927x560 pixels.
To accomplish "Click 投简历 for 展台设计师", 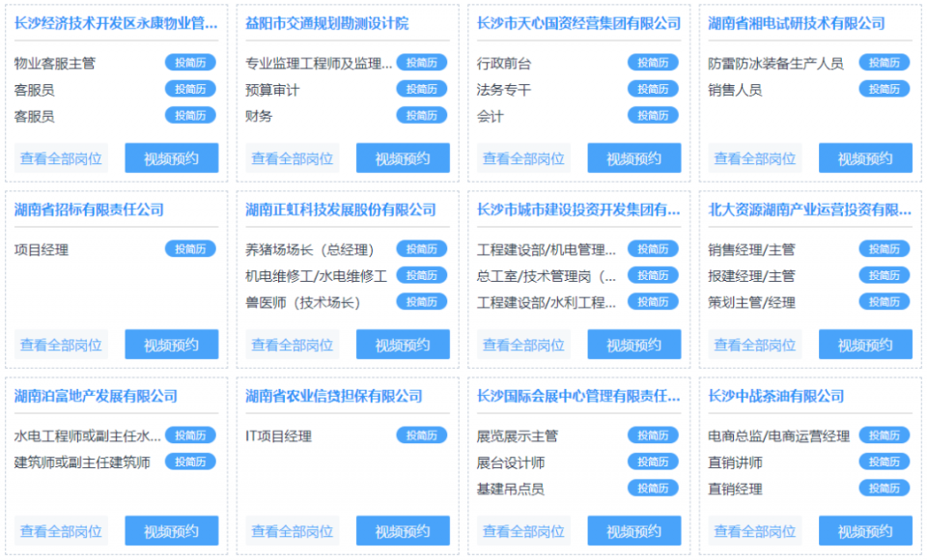I will 653,462.
